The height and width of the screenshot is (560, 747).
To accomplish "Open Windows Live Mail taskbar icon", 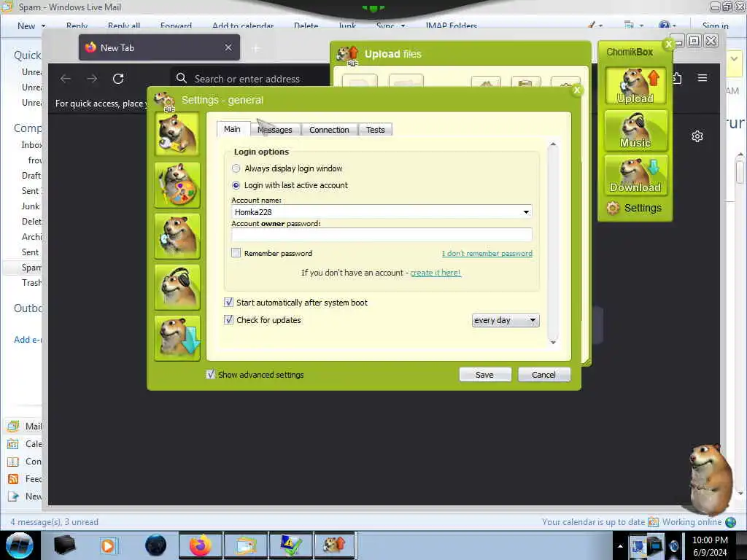I will [x=245, y=545].
